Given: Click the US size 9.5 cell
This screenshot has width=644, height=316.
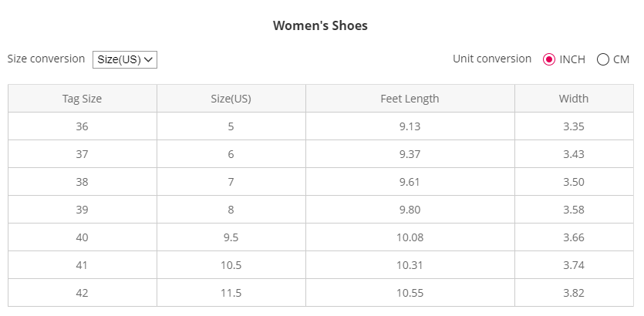Looking at the screenshot, I should coord(231,237).
